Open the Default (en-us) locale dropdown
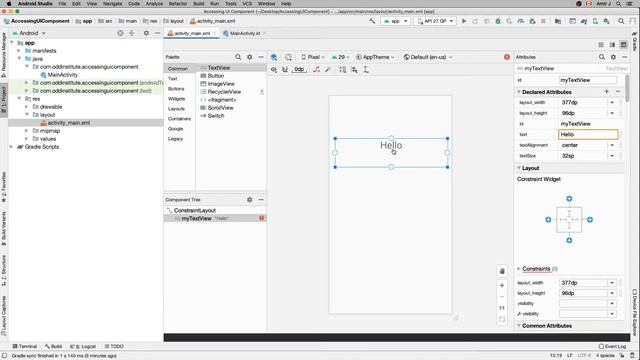Viewport: 640px width, 360px height. [x=428, y=57]
